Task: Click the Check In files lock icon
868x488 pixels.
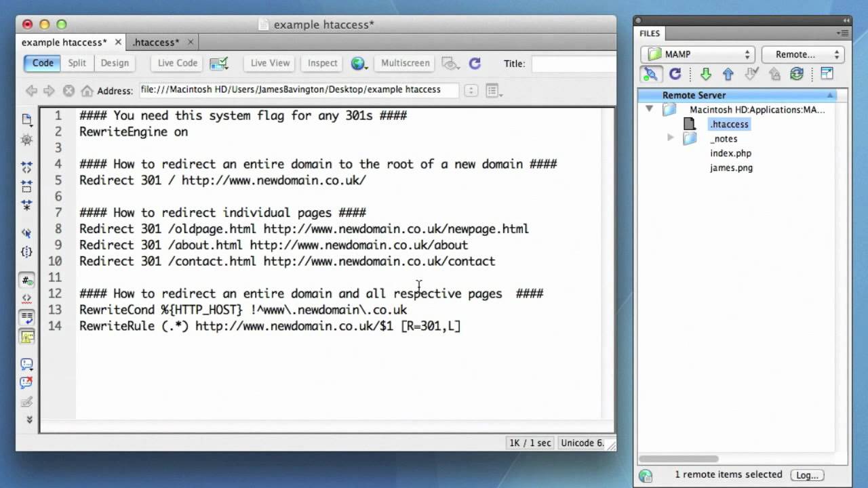Action: [x=774, y=74]
